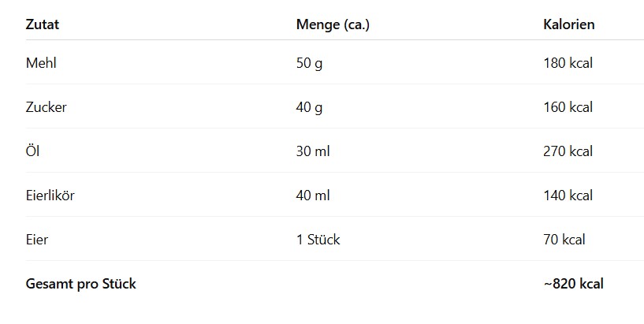Click the Kalorien column header
The height and width of the screenshot is (324, 644).
[x=568, y=24]
